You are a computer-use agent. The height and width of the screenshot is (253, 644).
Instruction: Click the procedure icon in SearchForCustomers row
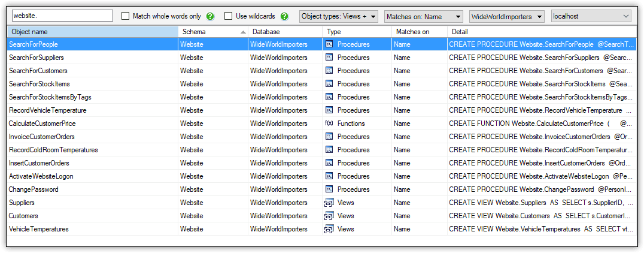click(329, 71)
